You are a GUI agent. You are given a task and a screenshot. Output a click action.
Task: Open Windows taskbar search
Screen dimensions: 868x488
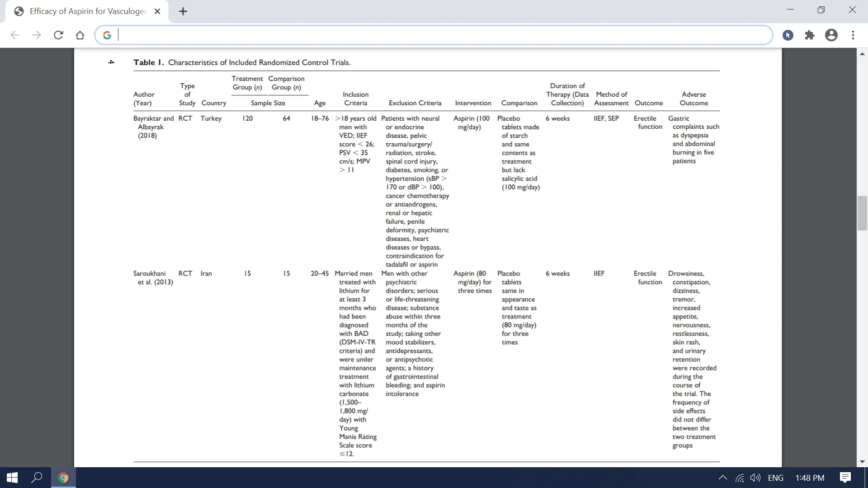[37, 478]
